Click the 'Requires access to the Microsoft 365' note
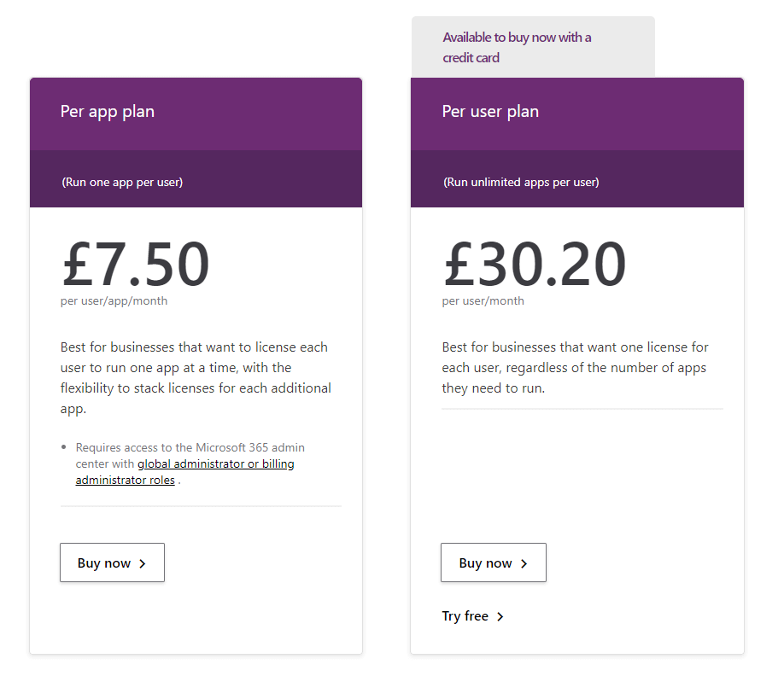 (190, 447)
